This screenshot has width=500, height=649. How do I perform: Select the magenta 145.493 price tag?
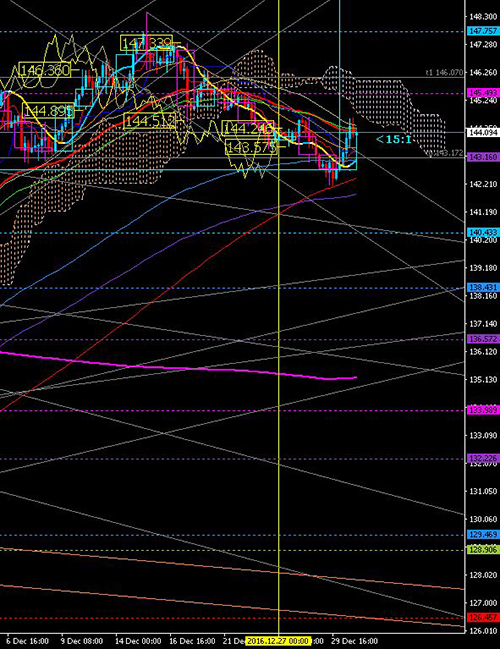(x=483, y=93)
